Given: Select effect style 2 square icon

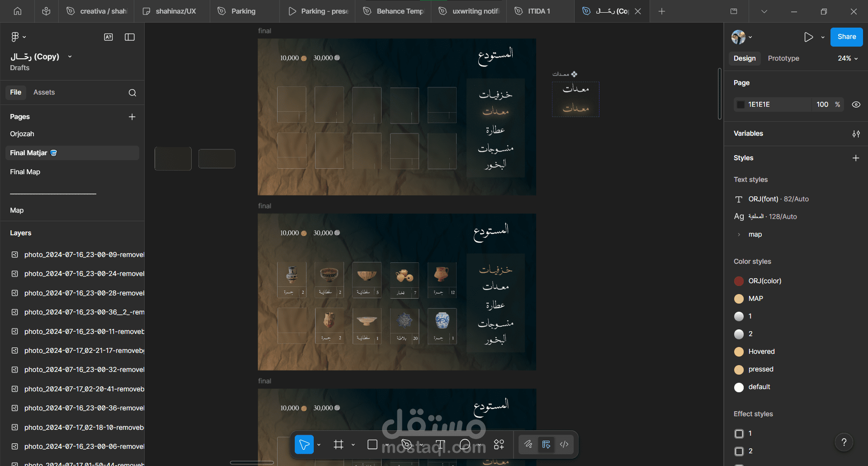Looking at the screenshot, I should tap(739, 452).
